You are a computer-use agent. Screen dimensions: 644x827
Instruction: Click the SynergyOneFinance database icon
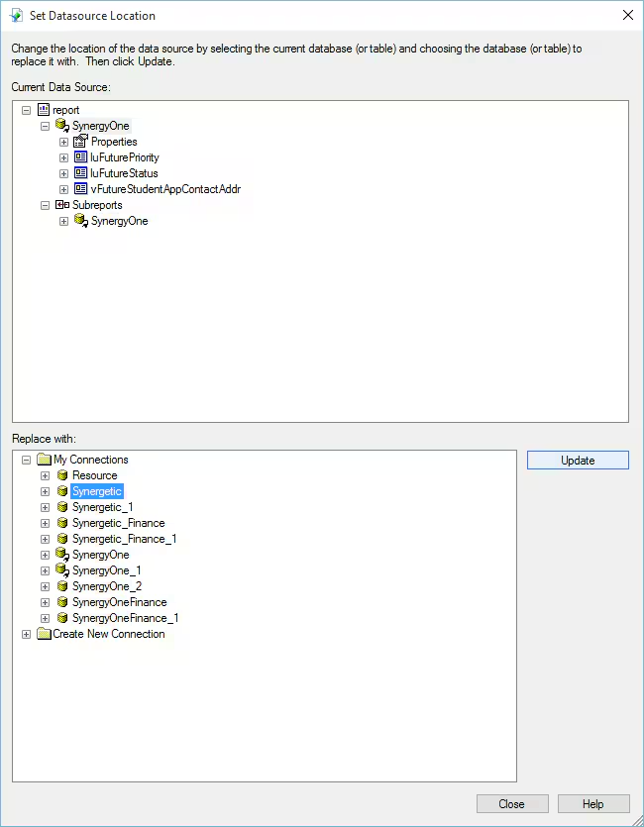click(x=62, y=602)
